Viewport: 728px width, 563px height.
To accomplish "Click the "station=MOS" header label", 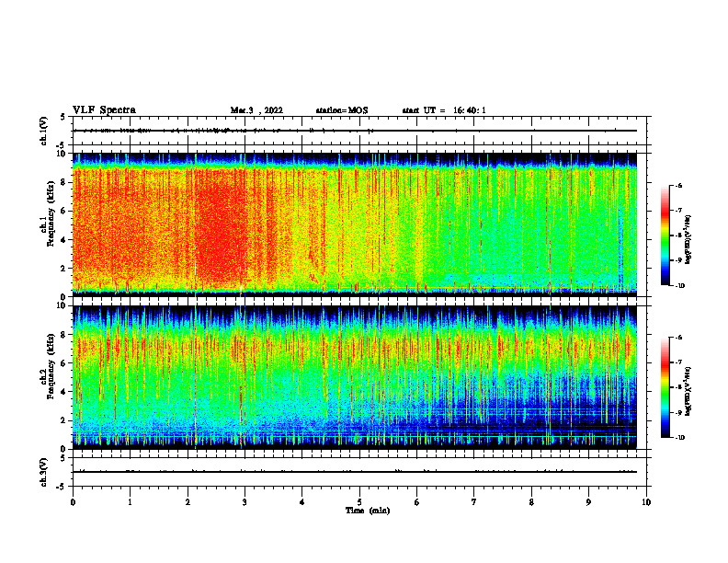I will [342, 110].
